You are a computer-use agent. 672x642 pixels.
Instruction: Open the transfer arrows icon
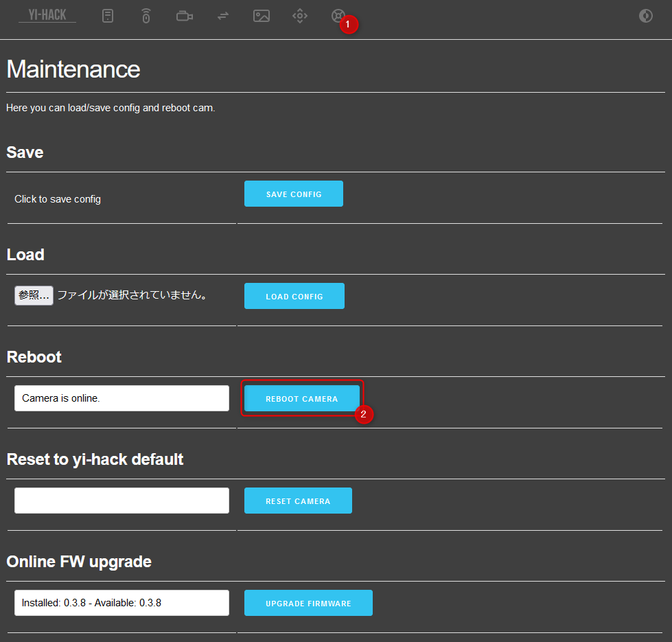(223, 16)
